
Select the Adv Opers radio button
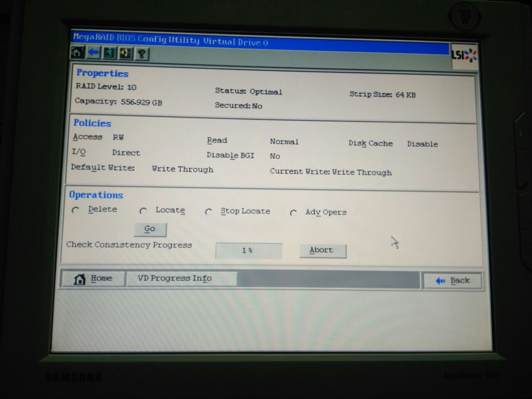point(293,213)
